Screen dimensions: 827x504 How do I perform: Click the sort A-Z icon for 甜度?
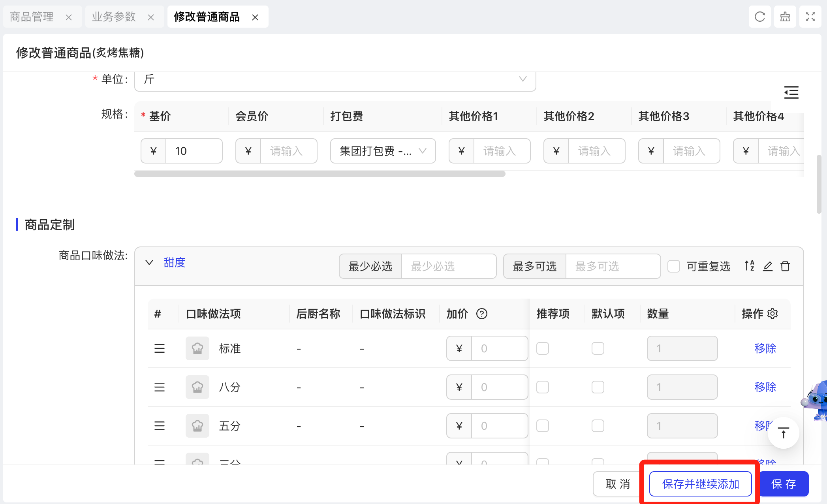(749, 266)
